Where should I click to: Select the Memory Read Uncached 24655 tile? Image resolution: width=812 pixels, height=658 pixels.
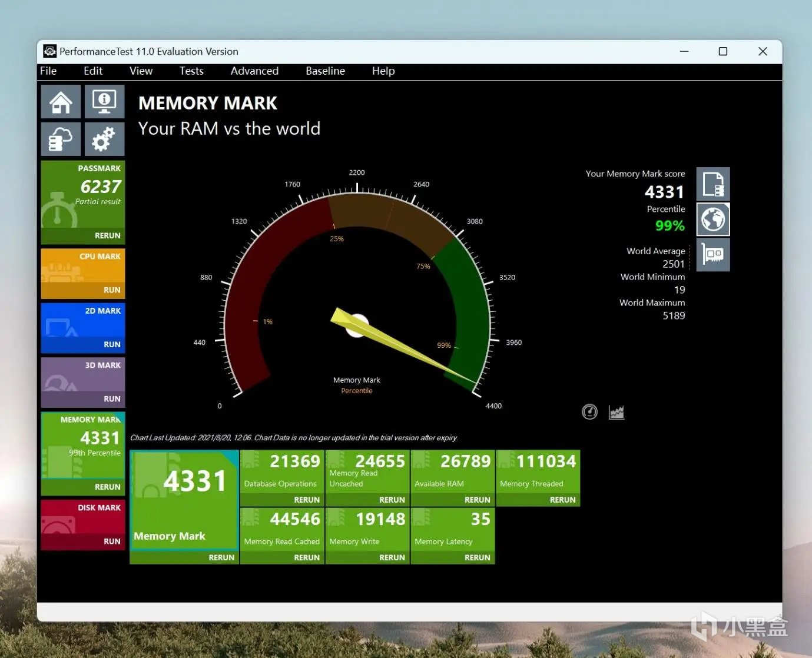click(x=367, y=472)
